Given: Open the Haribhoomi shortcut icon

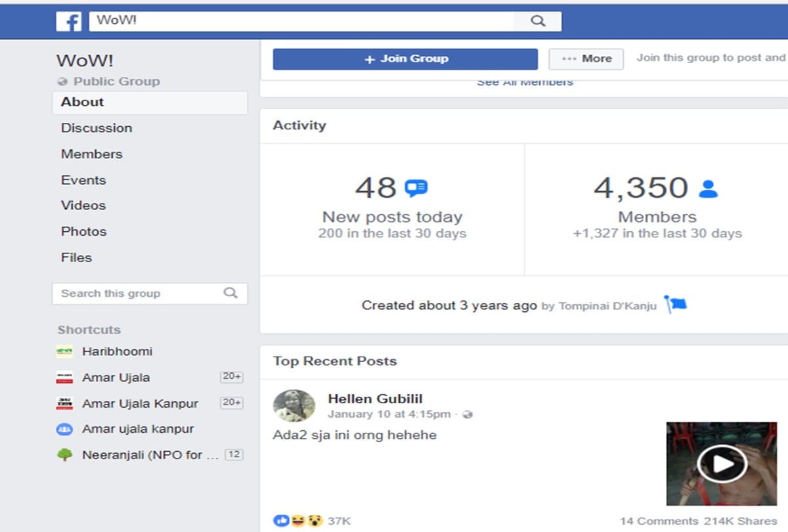Looking at the screenshot, I should (64, 352).
